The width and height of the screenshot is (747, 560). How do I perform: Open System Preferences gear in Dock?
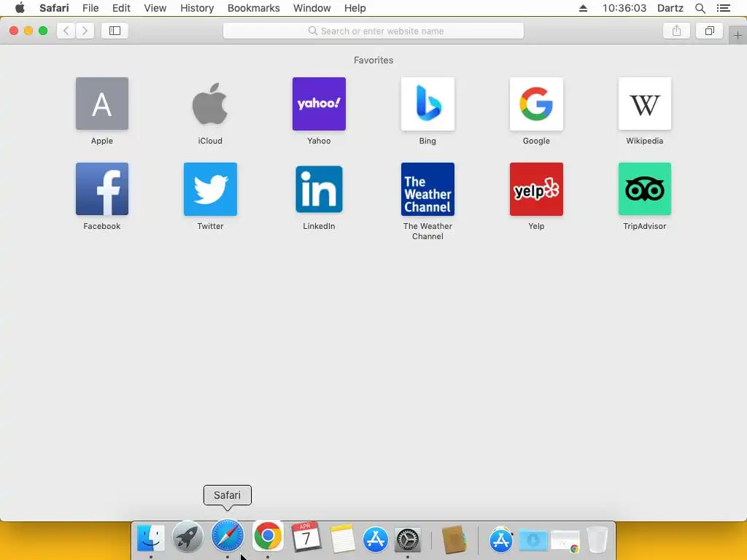click(x=408, y=540)
